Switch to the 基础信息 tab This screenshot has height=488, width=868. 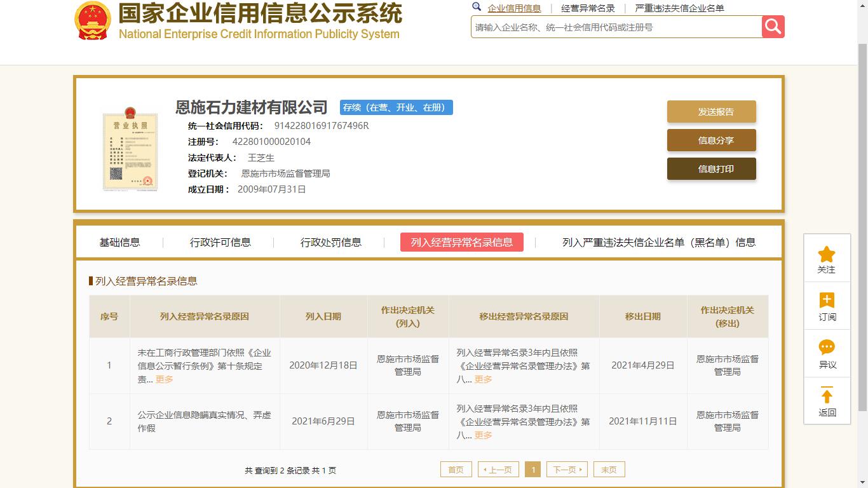(119, 242)
